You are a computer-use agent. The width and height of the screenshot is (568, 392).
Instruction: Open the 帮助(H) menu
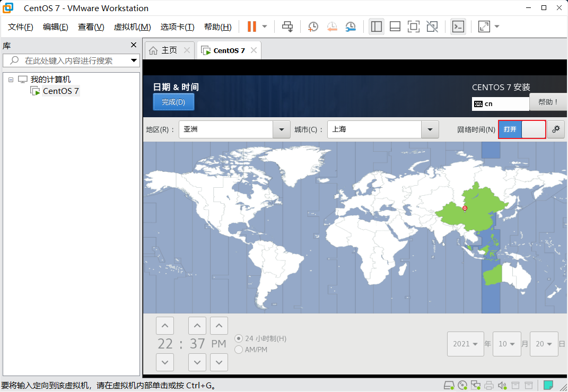(218, 27)
